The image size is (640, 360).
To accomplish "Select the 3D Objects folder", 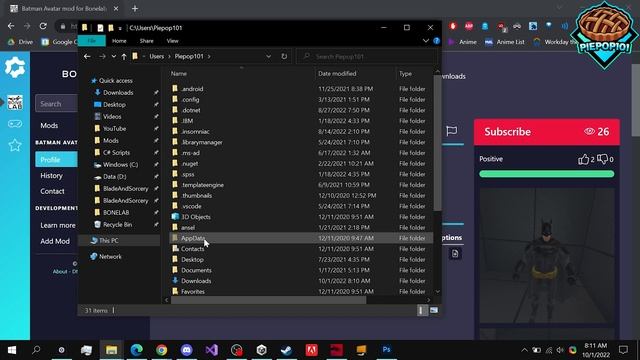I will pyautogui.click(x=301, y=217).
